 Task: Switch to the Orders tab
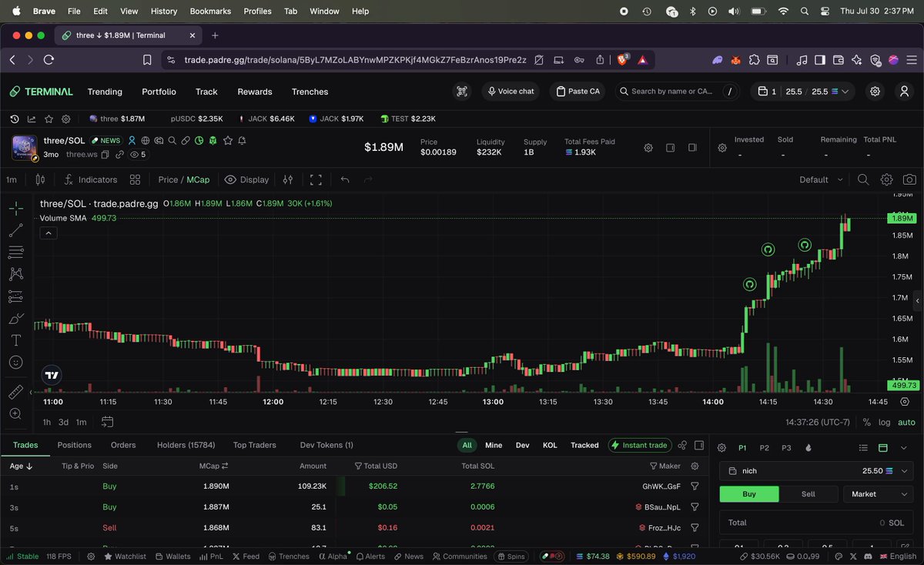pyautogui.click(x=123, y=445)
